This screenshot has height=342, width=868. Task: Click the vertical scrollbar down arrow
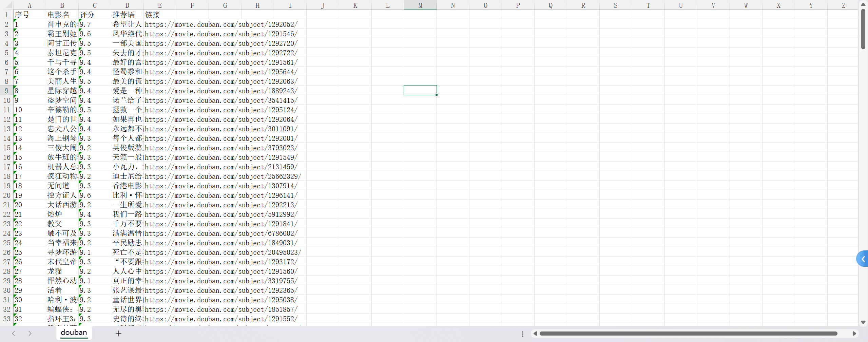(863, 322)
